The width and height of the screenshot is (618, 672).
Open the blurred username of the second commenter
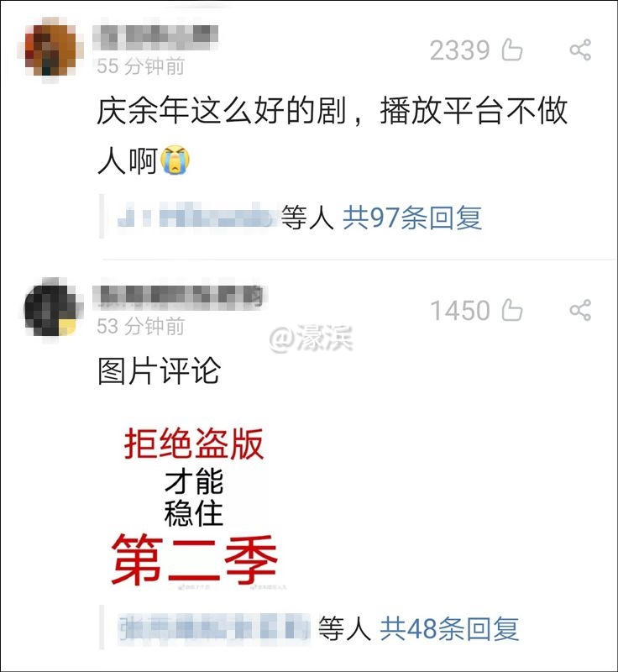(x=179, y=297)
